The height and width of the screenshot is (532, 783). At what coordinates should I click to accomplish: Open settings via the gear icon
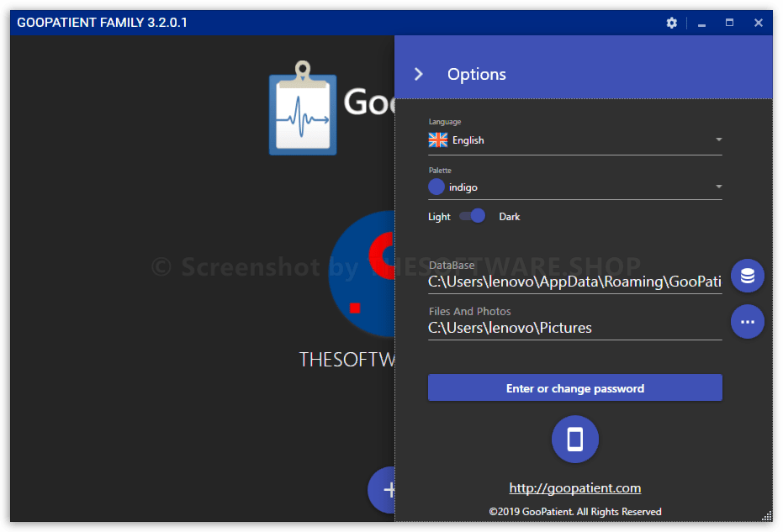[672, 23]
